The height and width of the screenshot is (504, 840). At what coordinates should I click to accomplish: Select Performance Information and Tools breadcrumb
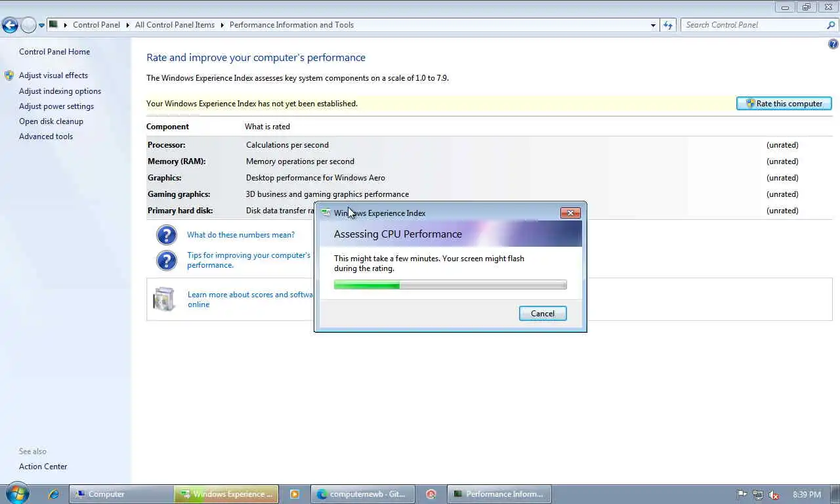click(291, 25)
